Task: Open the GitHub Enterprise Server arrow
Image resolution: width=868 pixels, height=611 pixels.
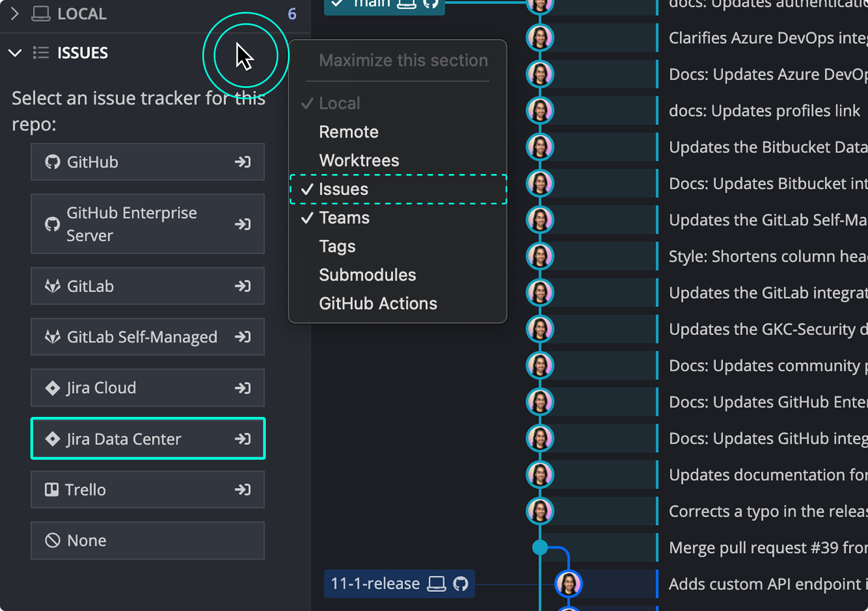Action: [x=242, y=224]
